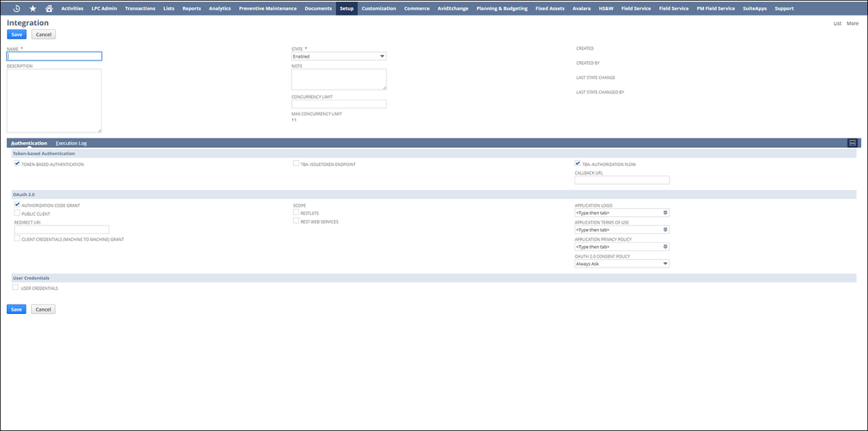Click the bottom Cancel button
The image size is (868, 431).
tap(43, 310)
